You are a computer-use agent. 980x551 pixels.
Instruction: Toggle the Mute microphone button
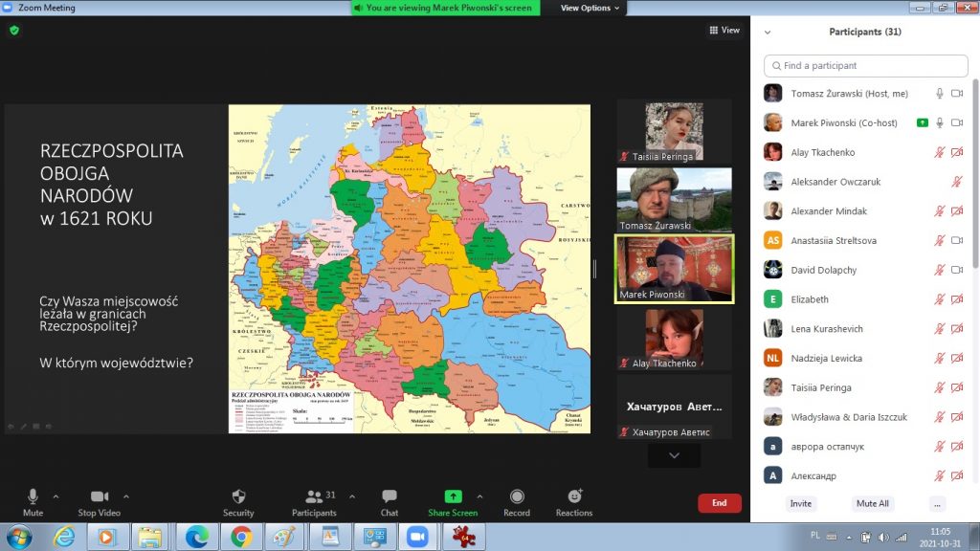(33, 496)
